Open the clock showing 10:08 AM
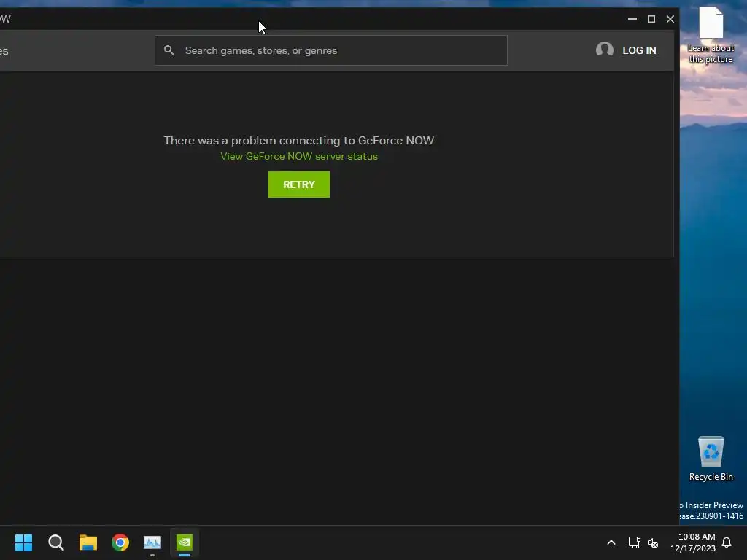The width and height of the screenshot is (747, 560). [693, 542]
